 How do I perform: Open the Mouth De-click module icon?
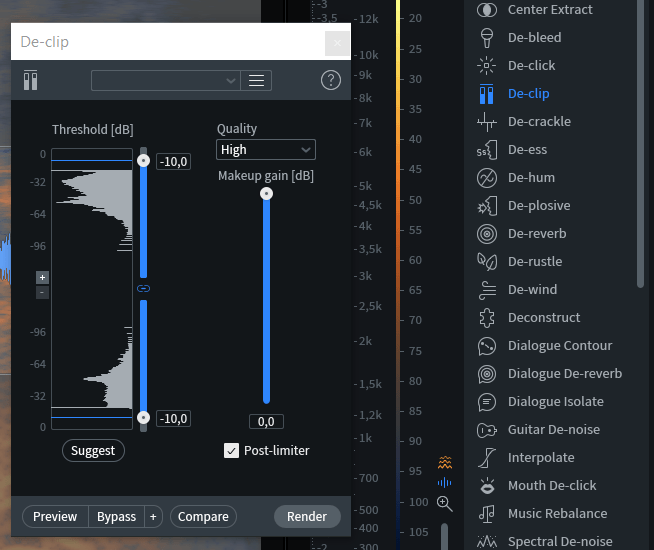point(487,486)
